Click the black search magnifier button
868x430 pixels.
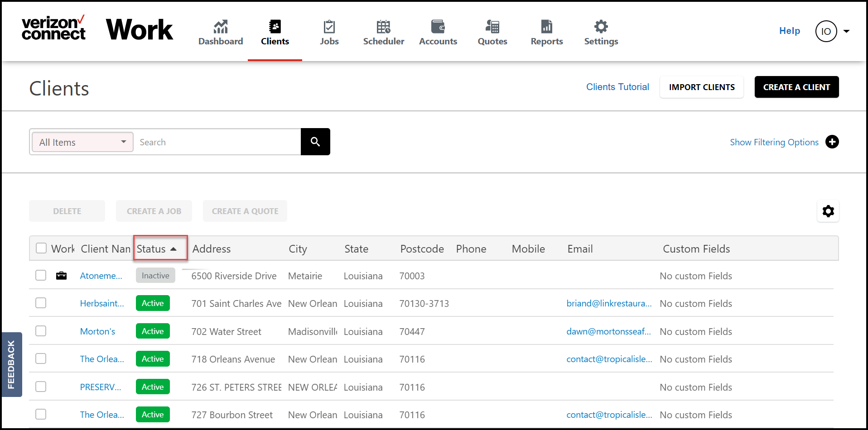315,142
